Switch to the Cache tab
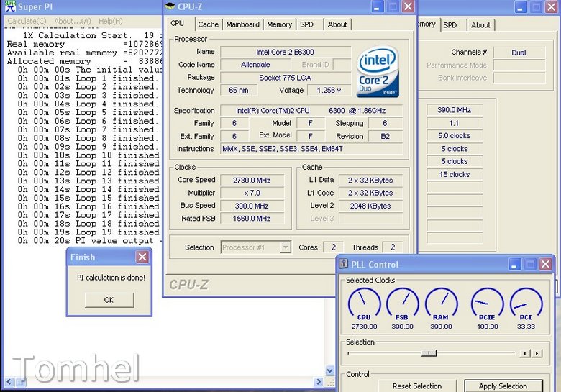 (209, 24)
